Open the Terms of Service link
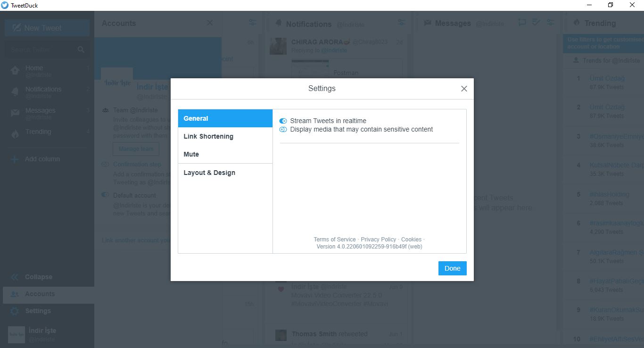 (335, 240)
